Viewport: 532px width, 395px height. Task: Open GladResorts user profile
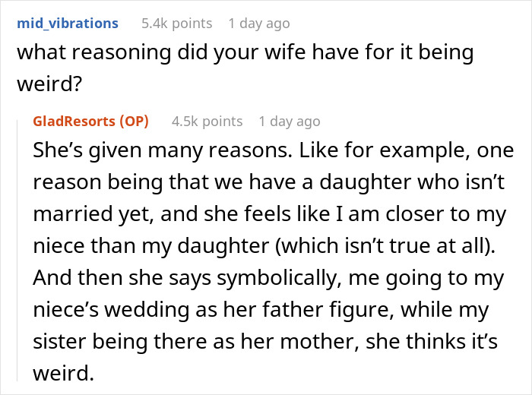[75, 122]
